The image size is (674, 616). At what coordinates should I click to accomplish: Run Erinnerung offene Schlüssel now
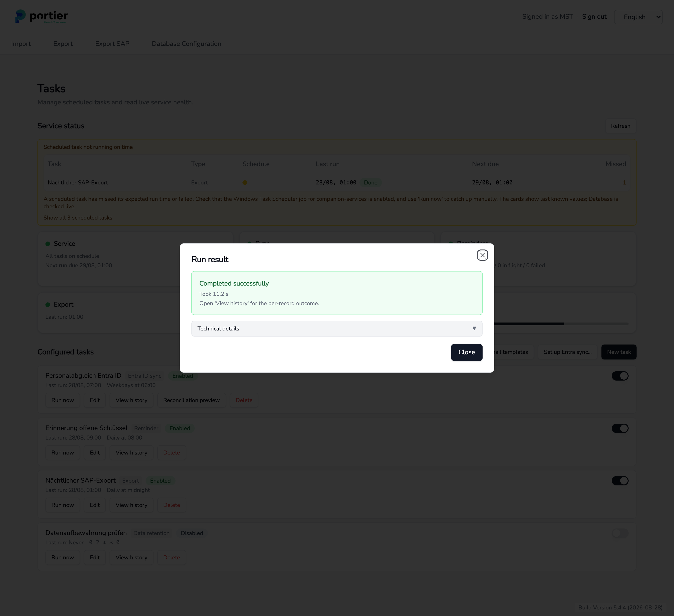[x=62, y=453]
